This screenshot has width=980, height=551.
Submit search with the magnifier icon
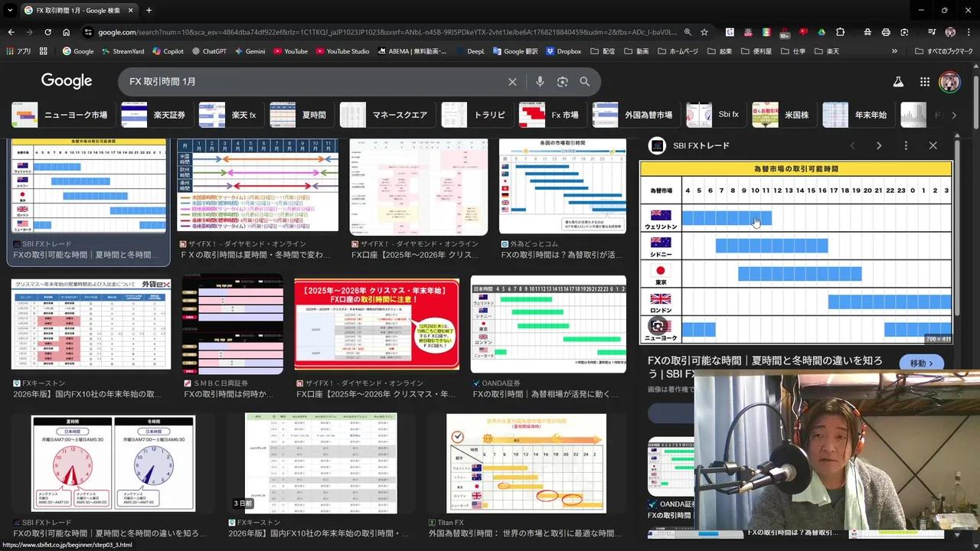pyautogui.click(x=585, y=82)
